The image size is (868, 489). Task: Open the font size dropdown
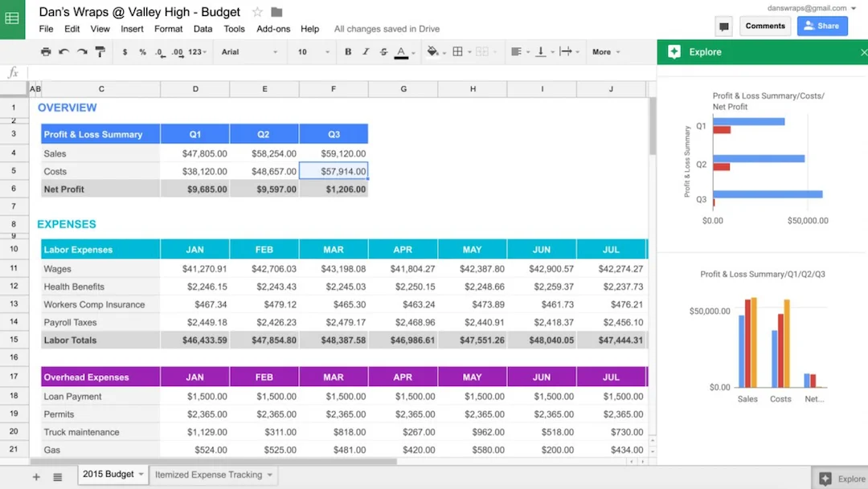(x=312, y=52)
